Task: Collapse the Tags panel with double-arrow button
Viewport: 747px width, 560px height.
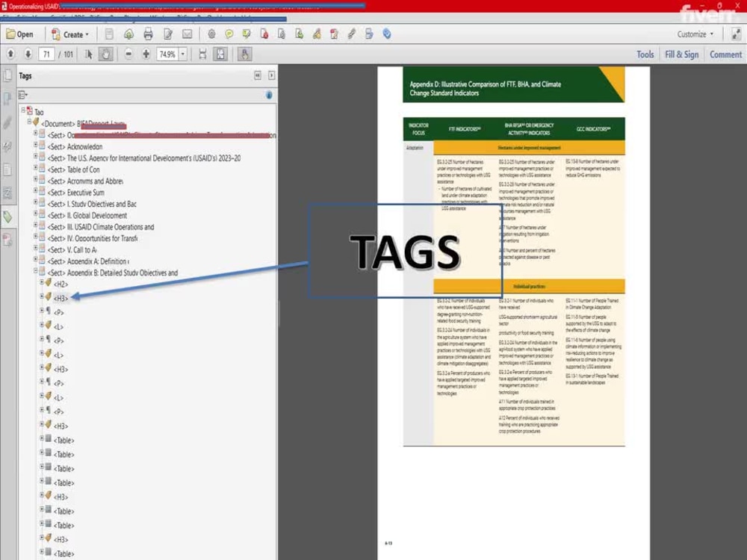Action: [x=258, y=75]
